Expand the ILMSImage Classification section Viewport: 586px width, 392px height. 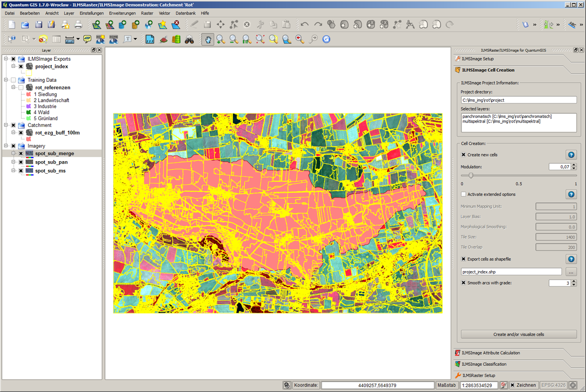[x=484, y=364]
